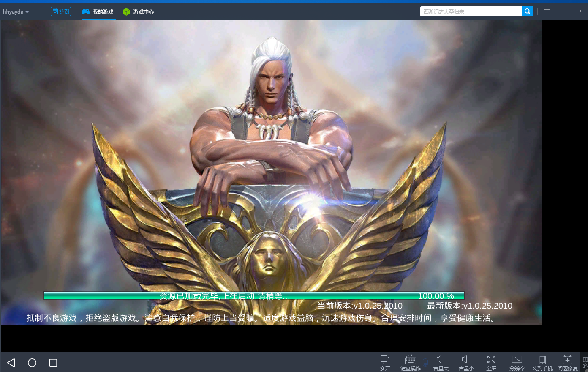Open 分辨率 resolution settings

[x=517, y=363]
